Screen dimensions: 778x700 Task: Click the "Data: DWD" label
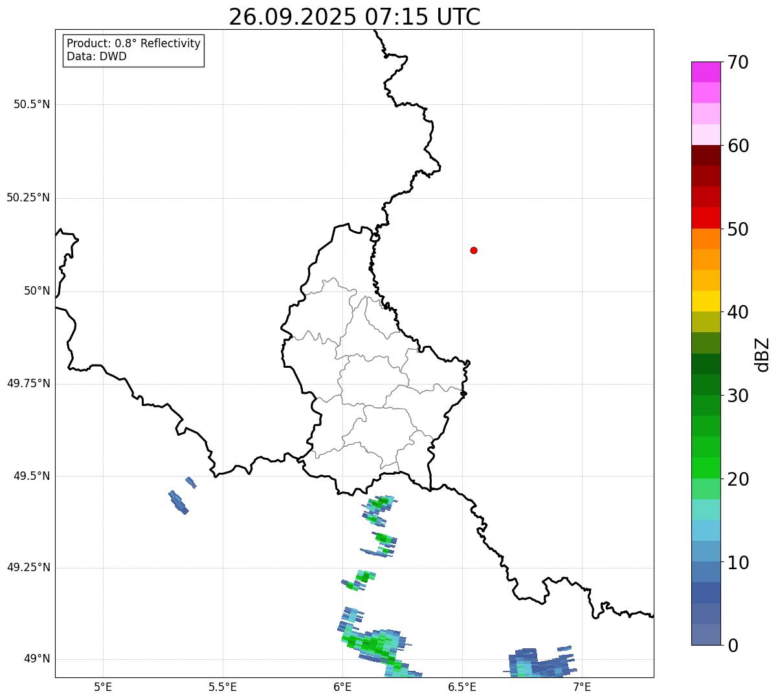[97, 56]
